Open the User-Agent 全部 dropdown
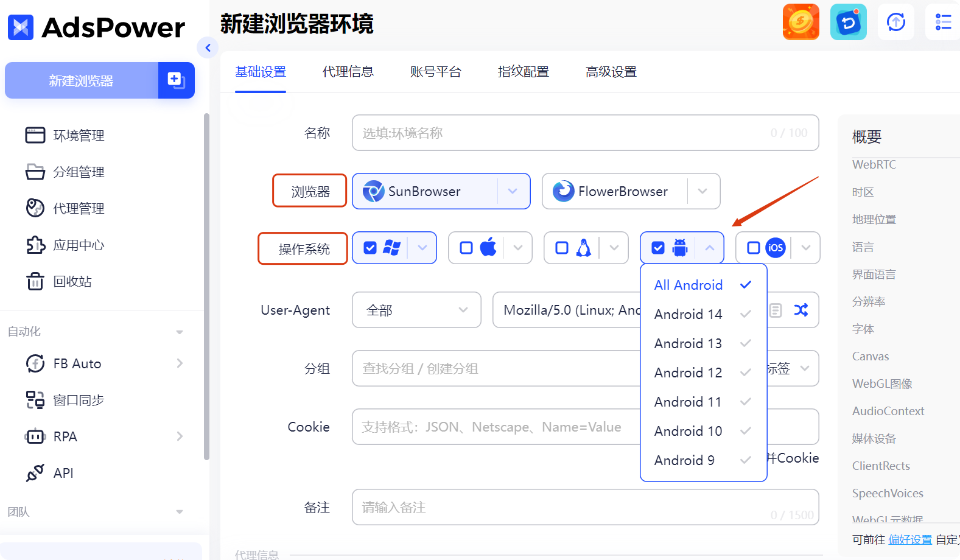The height and width of the screenshot is (560, 960). [x=416, y=310]
